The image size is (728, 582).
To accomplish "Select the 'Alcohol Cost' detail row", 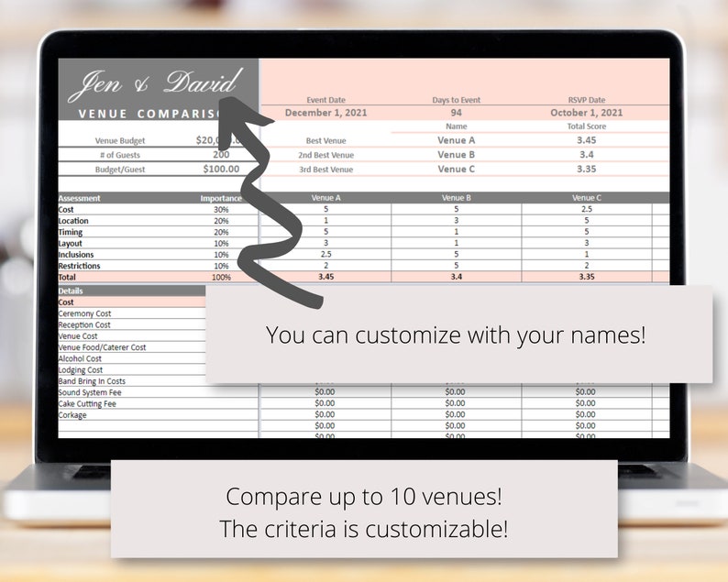I will 80,358.
